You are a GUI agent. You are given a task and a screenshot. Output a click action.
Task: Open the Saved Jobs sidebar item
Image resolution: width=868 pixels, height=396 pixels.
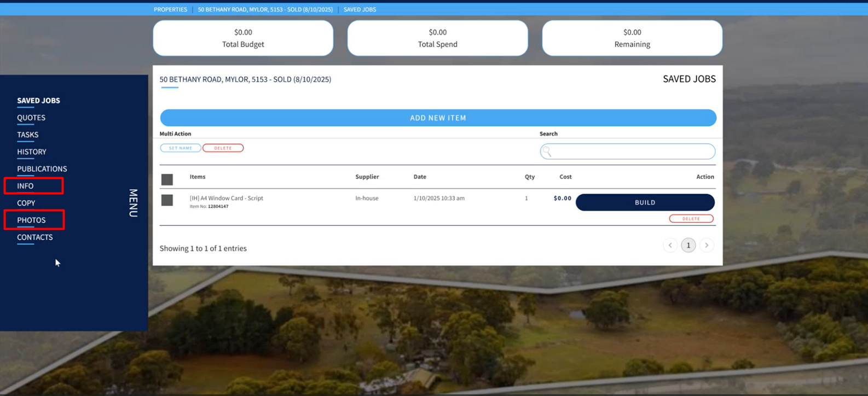point(38,101)
